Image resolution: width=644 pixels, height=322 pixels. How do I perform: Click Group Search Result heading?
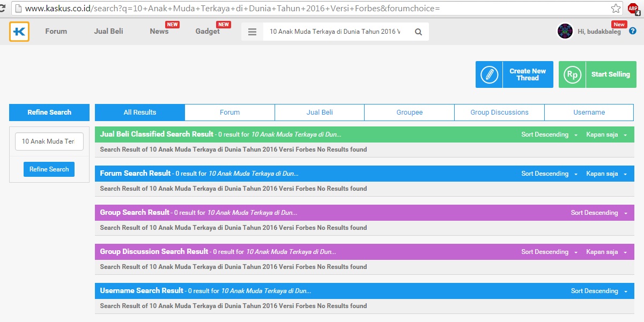click(135, 212)
